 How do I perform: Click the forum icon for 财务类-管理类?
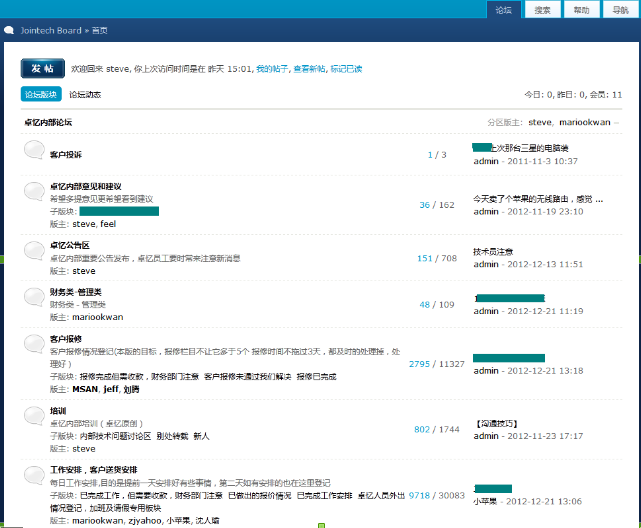coord(34,297)
